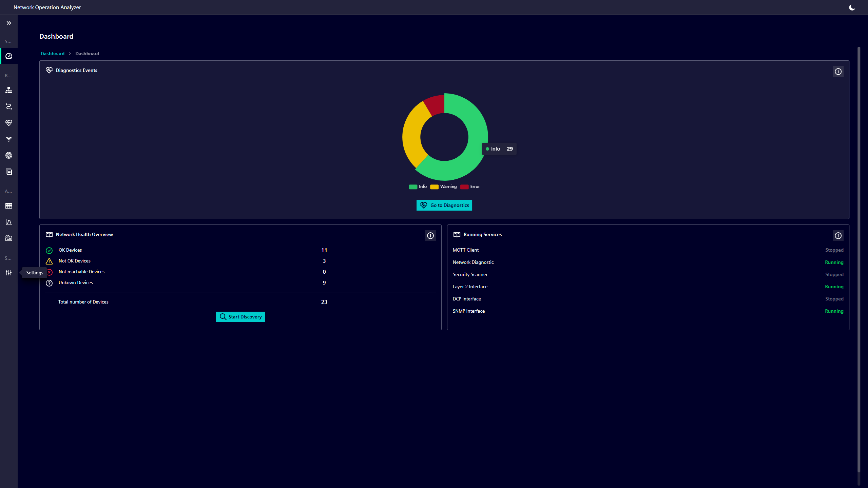This screenshot has height=488, width=868.
Task: Open Settings sliders icon in sidebar
Action: pos(9,273)
